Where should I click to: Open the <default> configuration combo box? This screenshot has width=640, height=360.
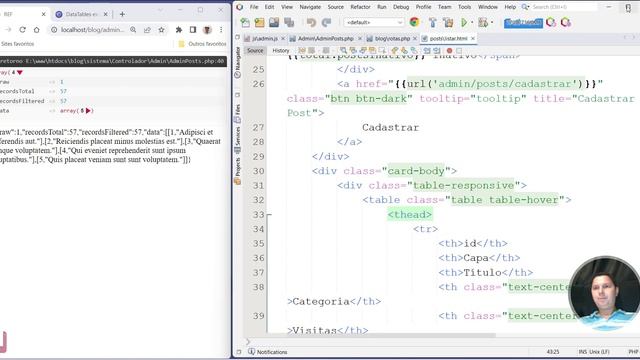374,22
